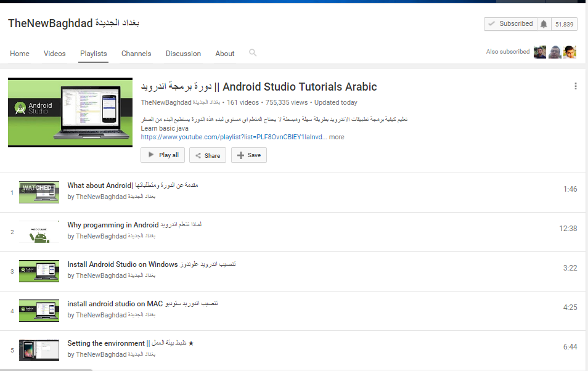Open video Why progamming in Android
The height and width of the screenshot is (371, 588).
134,225
